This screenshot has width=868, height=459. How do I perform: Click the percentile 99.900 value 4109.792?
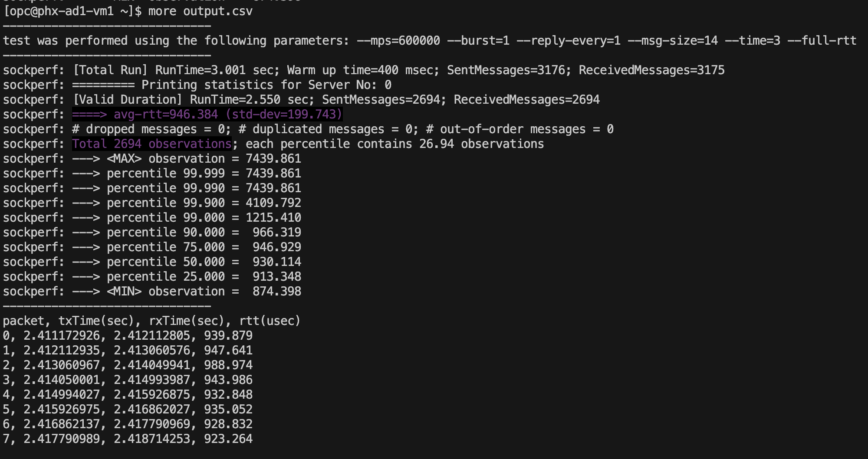(x=273, y=203)
